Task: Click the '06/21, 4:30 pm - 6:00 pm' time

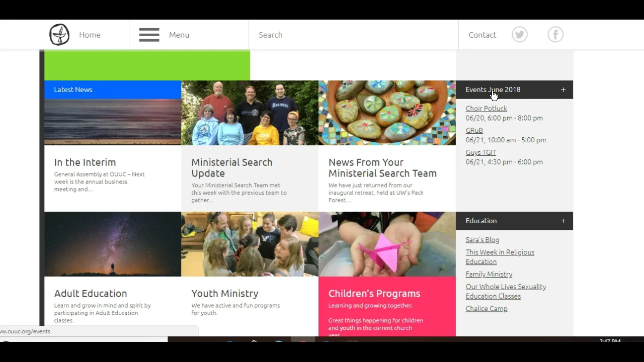Action: point(504,162)
